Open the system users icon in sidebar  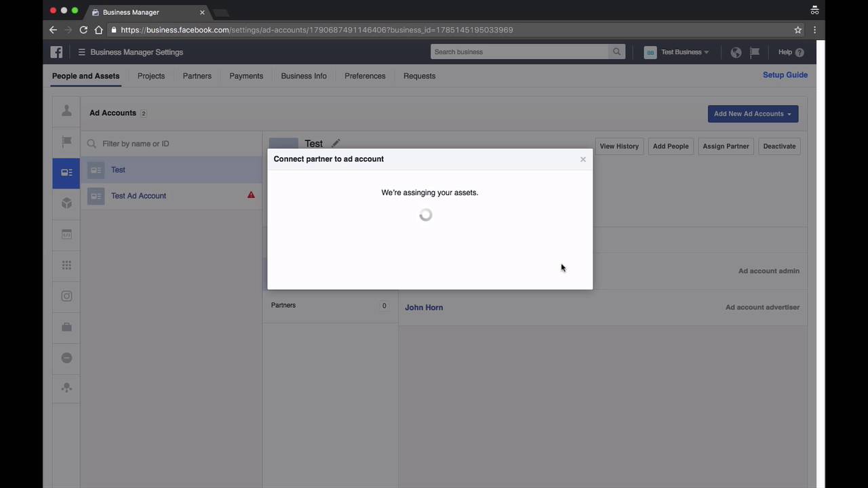point(66,388)
